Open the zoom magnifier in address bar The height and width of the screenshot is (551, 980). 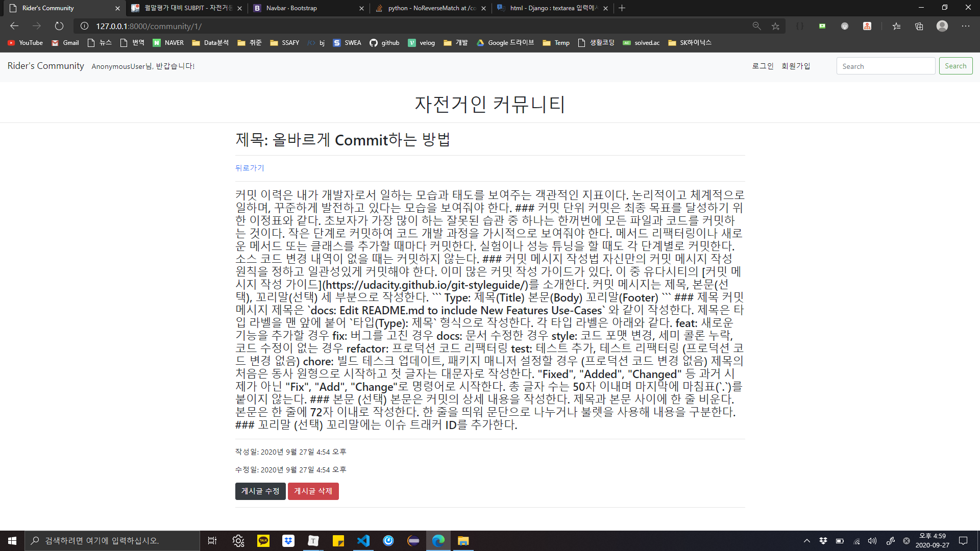[x=756, y=26]
